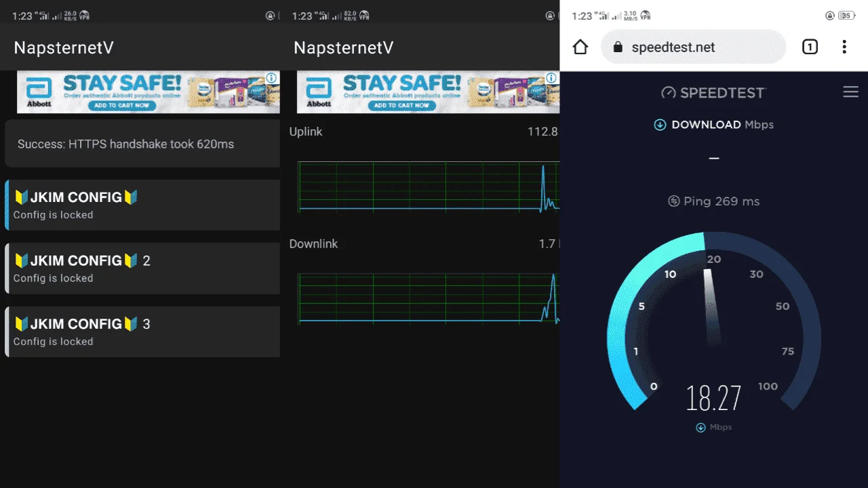Tap the NapsternetV title in the left screen
Screen dimensions: 868x488
click(x=64, y=47)
